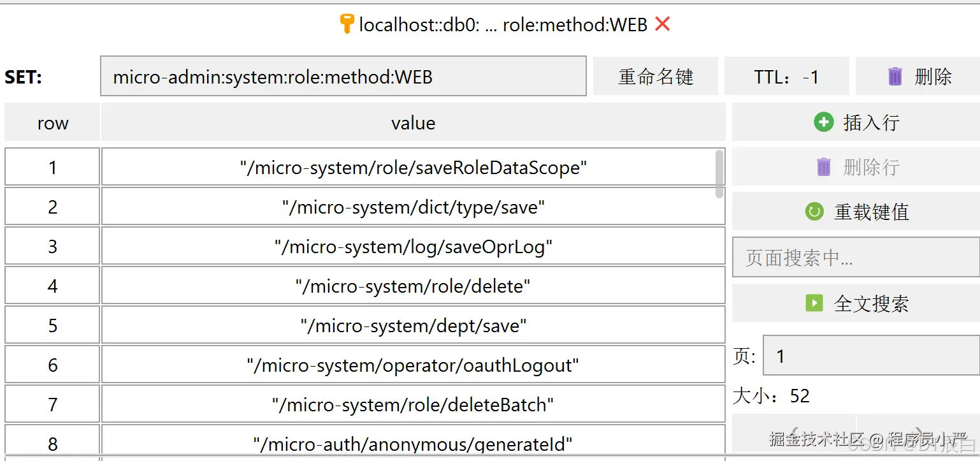The height and width of the screenshot is (461, 980).
Task: Click the yellow key icon in tab
Action: tap(346, 24)
